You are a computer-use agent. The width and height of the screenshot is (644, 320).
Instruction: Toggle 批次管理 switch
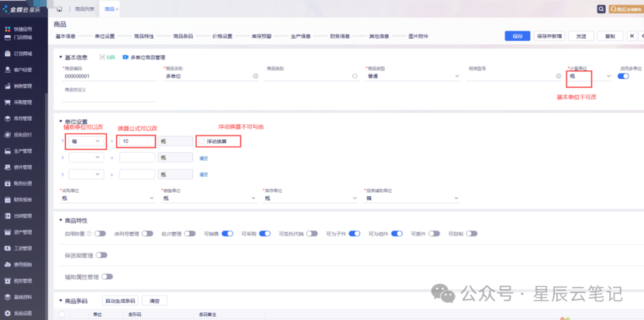click(190, 233)
